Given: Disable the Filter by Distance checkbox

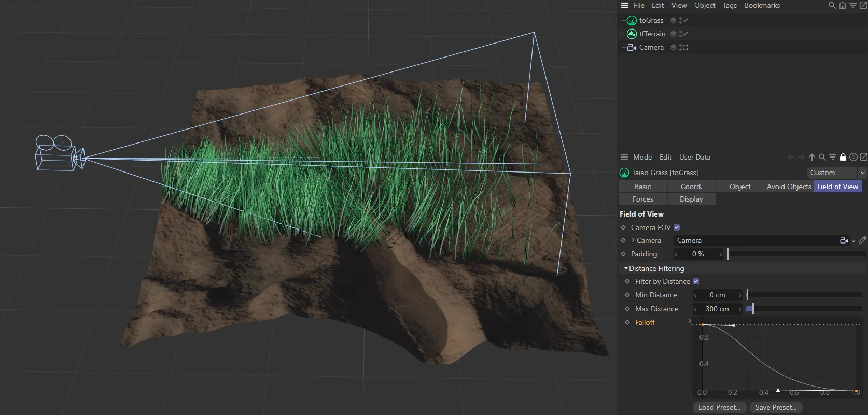Looking at the screenshot, I should point(696,281).
